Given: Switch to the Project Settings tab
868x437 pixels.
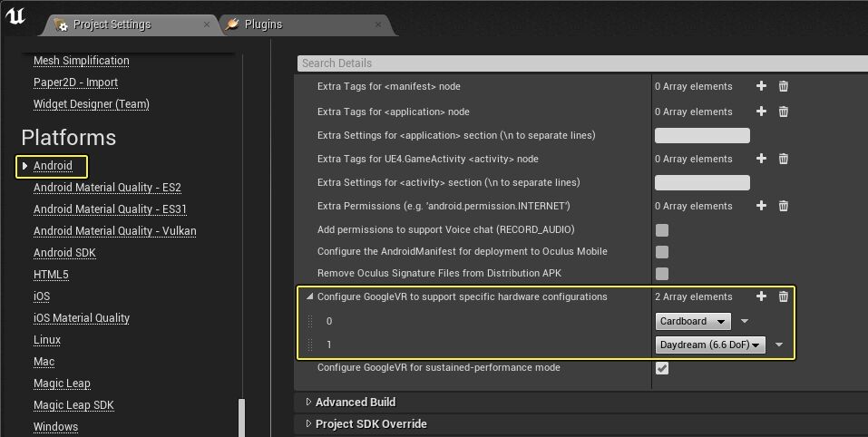Looking at the screenshot, I should click(x=132, y=24).
